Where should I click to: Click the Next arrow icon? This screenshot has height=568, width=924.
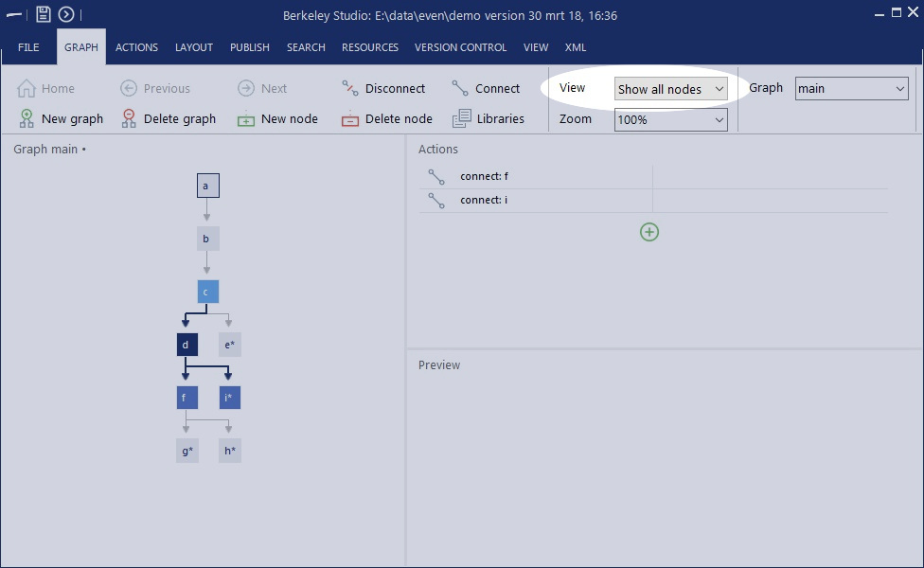pyautogui.click(x=246, y=88)
